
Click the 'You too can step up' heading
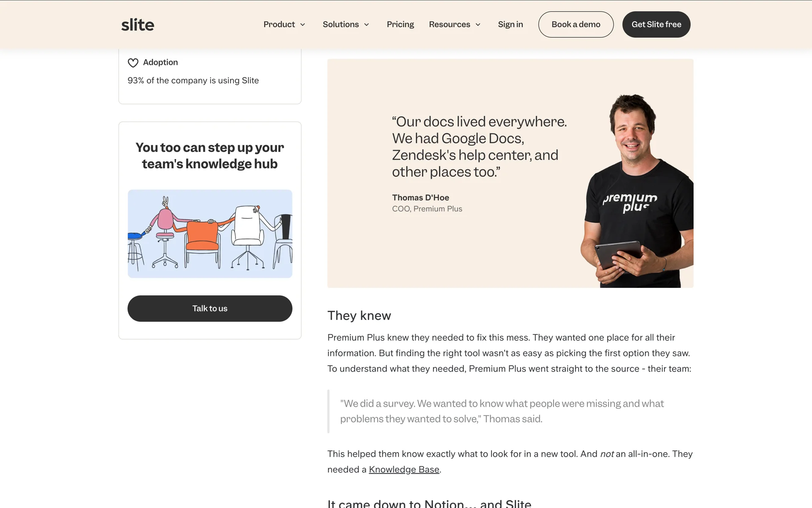click(210, 155)
